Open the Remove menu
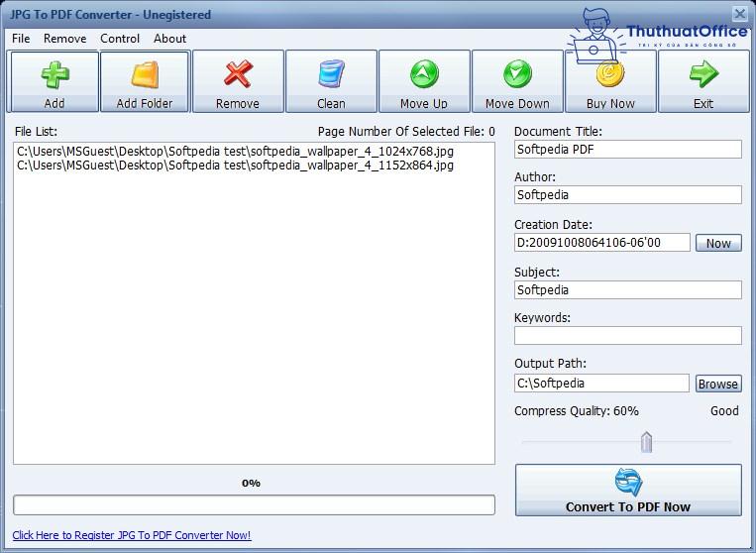The width and height of the screenshot is (756, 553). 65,39
